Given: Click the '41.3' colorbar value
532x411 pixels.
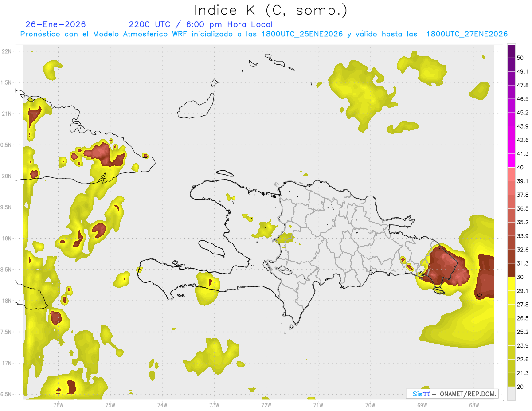Looking at the screenshot, I should point(523,154).
